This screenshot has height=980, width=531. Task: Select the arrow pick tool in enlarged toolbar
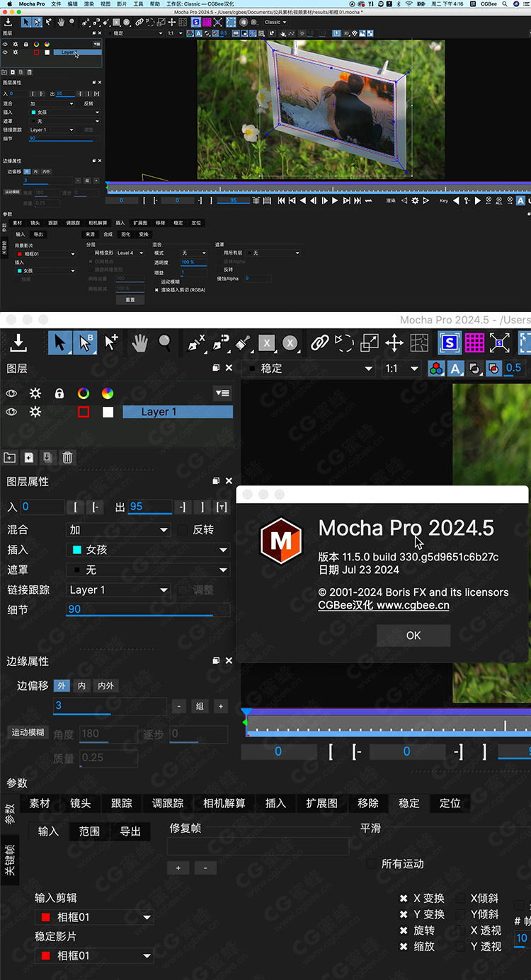60,343
